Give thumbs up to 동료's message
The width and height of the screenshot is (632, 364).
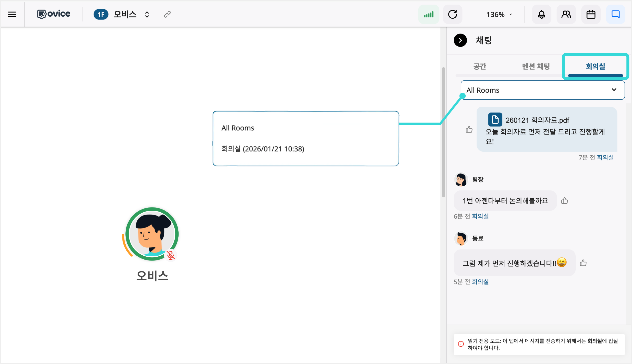point(583,263)
